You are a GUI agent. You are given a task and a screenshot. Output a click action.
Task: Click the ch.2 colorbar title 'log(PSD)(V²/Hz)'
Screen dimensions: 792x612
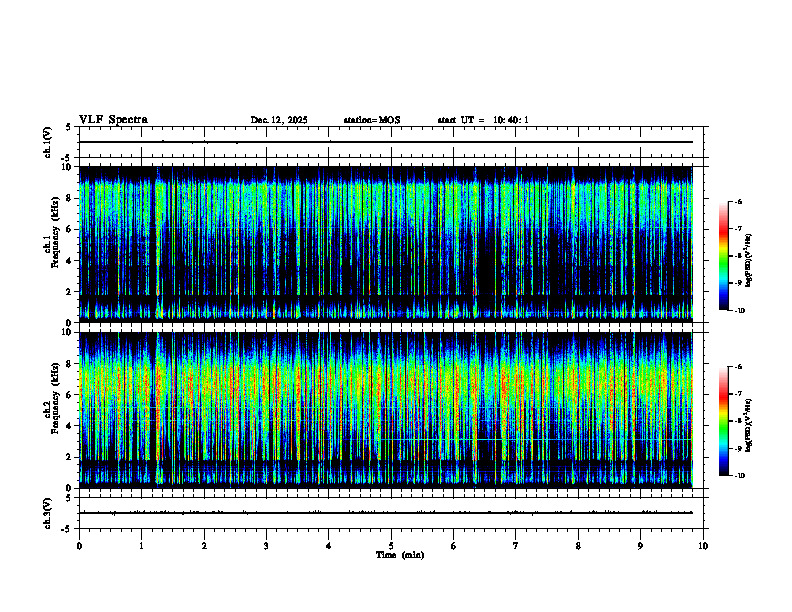748,426
